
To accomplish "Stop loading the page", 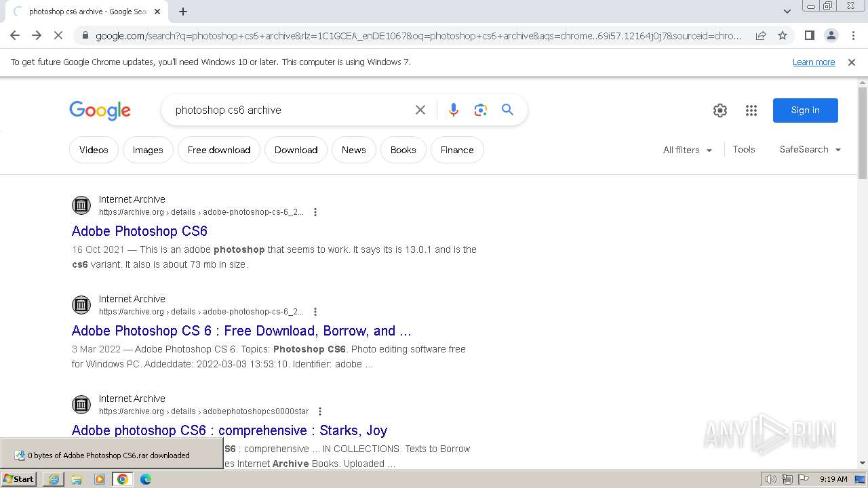I will click(x=58, y=35).
